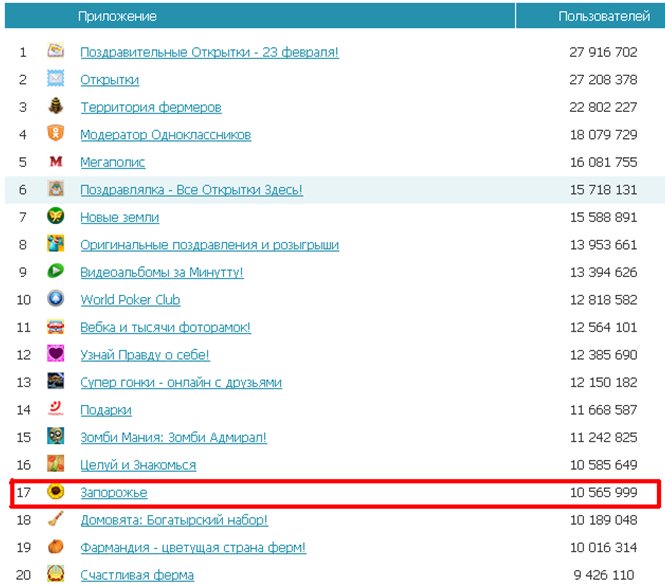Click the Поздравлялка app icon

coord(56,189)
